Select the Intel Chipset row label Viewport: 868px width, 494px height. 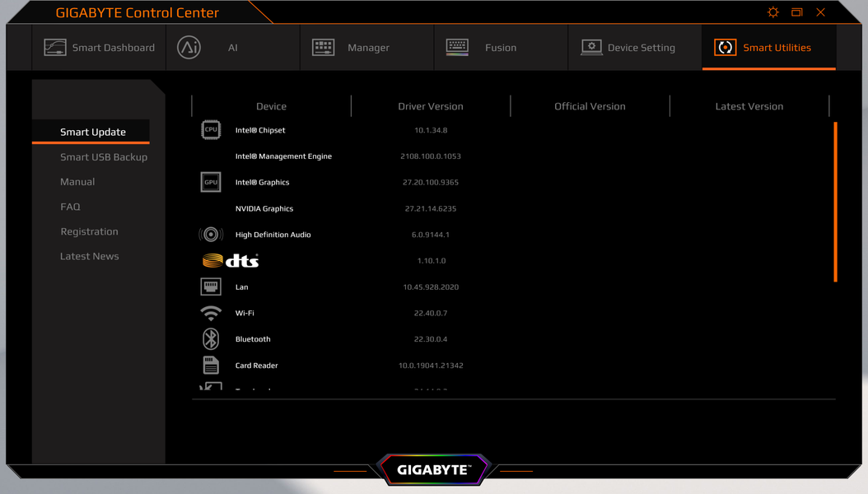pos(260,130)
